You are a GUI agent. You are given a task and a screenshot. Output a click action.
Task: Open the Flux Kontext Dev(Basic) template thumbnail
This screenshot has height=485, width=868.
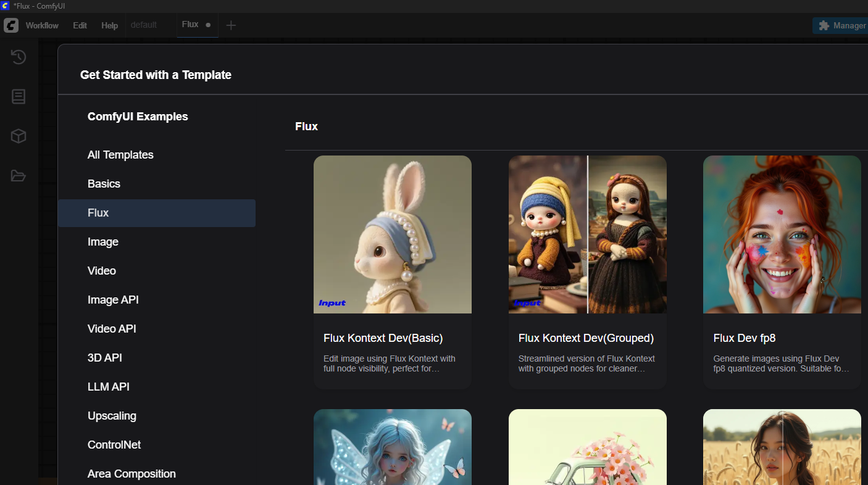[x=392, y=234]
